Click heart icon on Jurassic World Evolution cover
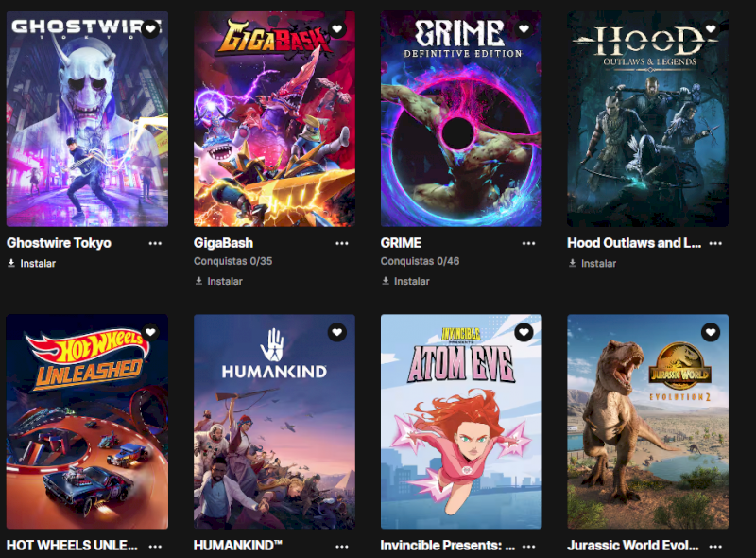The image size is (756, 558). click(711, 332)
